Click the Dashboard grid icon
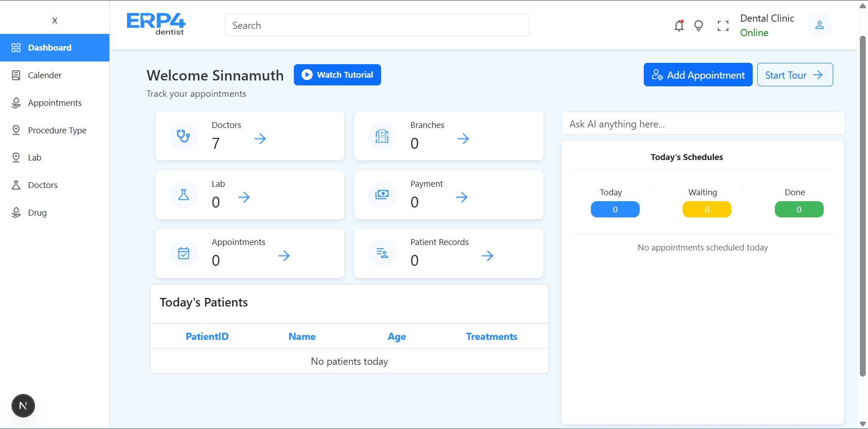 16,47
